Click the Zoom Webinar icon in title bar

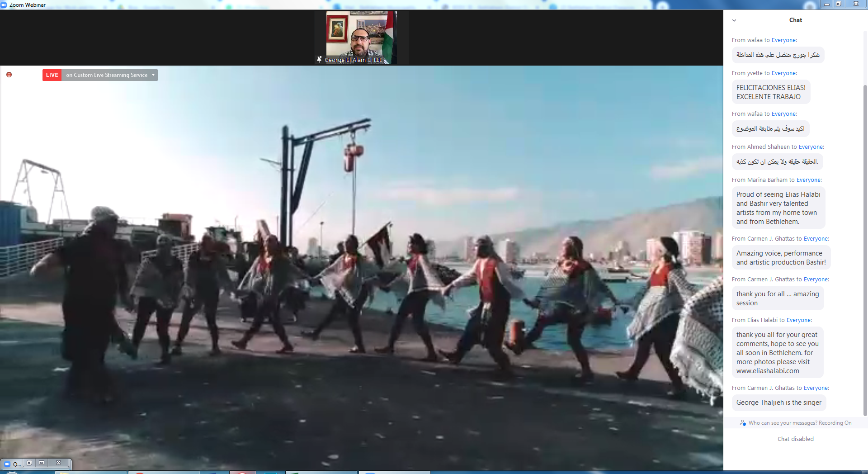[4, 5]
